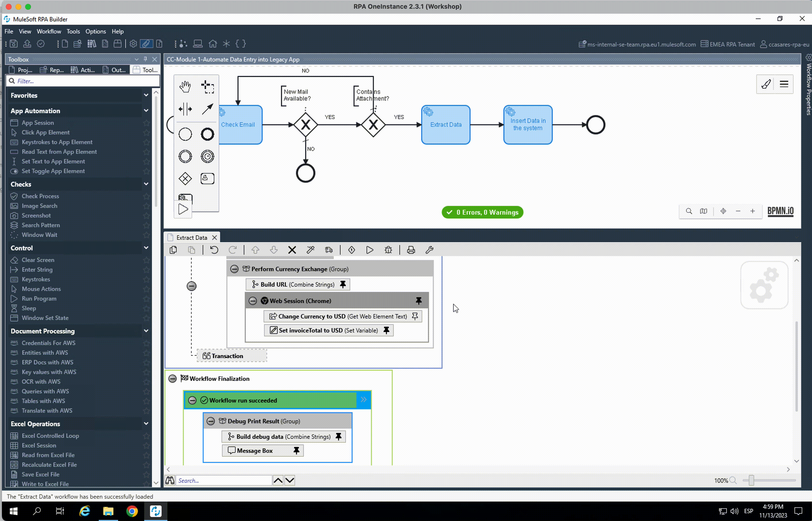Screen dimensions: 812x521
Task: Click the zoom slider handle at 100%
Action: pos(751,480)
